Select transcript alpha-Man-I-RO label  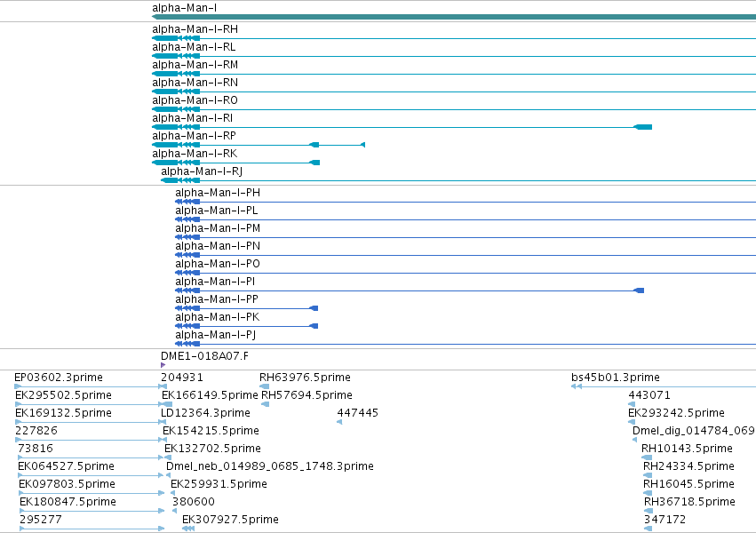point(195,100)
